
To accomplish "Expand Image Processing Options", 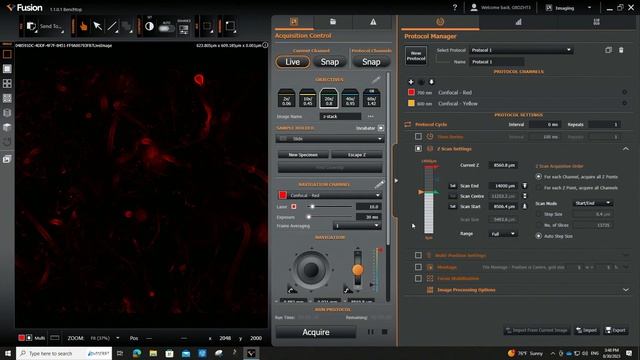I will tap(626, 290).
